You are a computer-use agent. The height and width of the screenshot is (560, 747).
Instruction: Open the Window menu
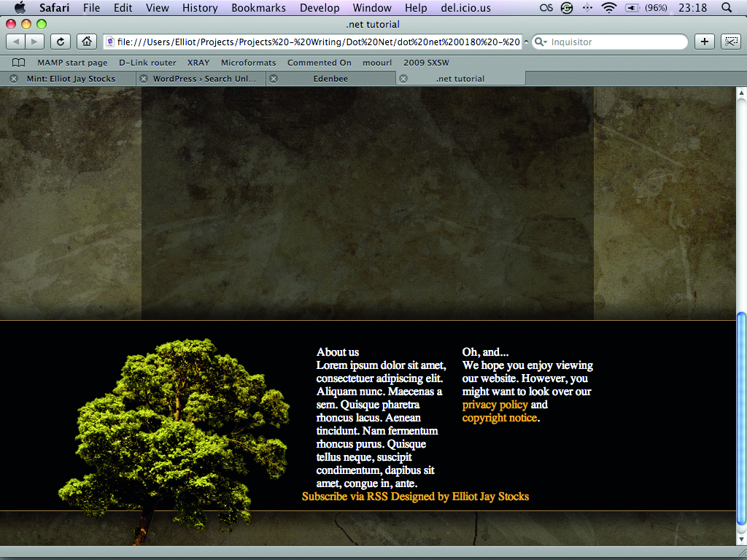point(372,7)
